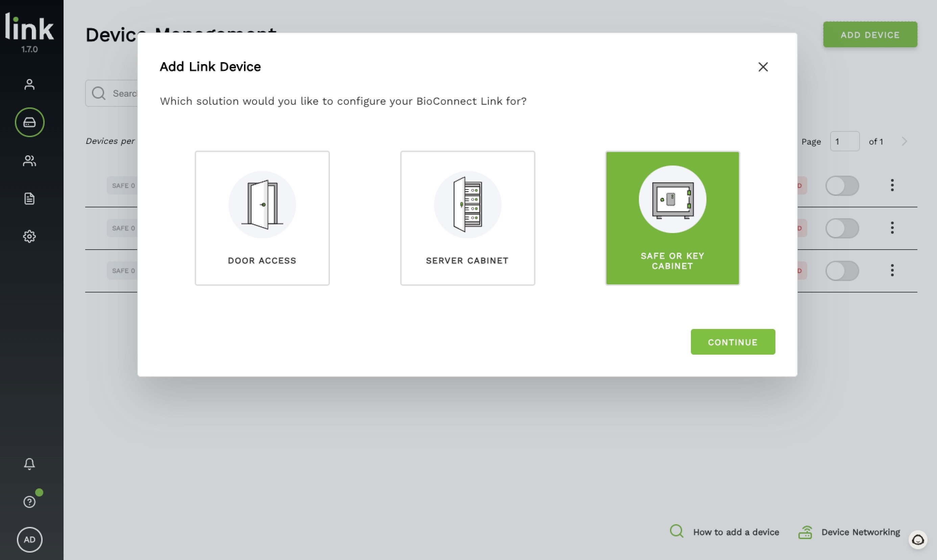Go to next page chevron
The width and height of the screenshot is (937, 560).
point(905,142)
